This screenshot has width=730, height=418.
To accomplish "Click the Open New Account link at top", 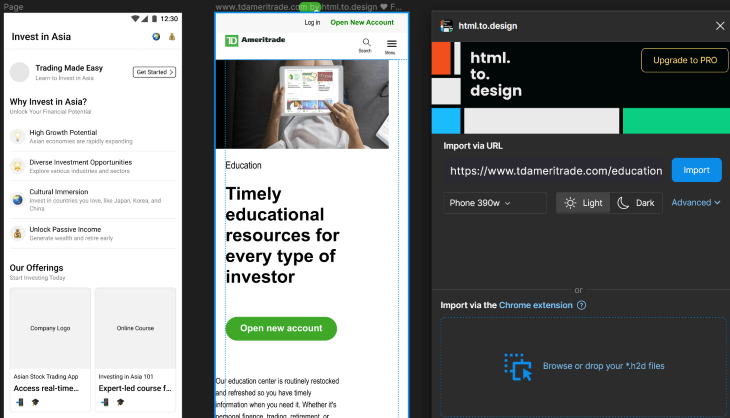I will 362,22.
